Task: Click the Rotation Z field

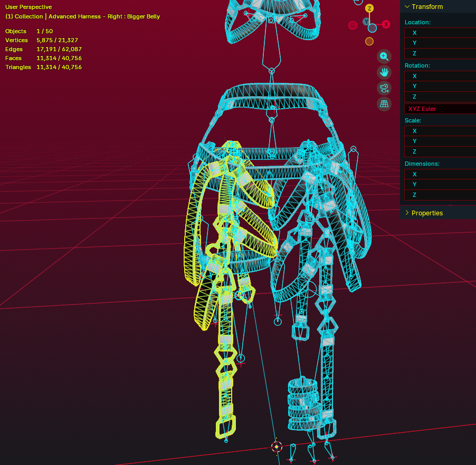Action: 440,97
